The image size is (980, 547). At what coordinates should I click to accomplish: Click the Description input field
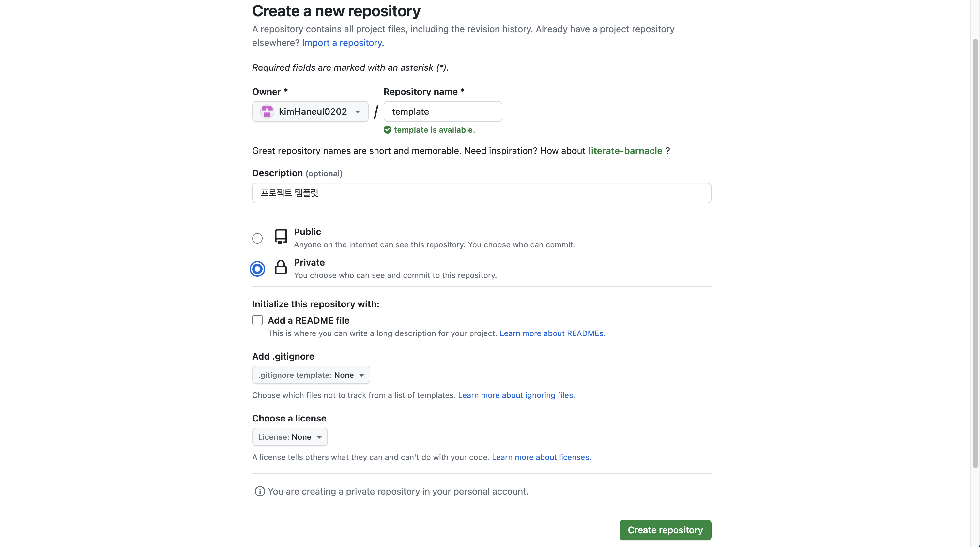pyautogui.click(x=481, y=193)
